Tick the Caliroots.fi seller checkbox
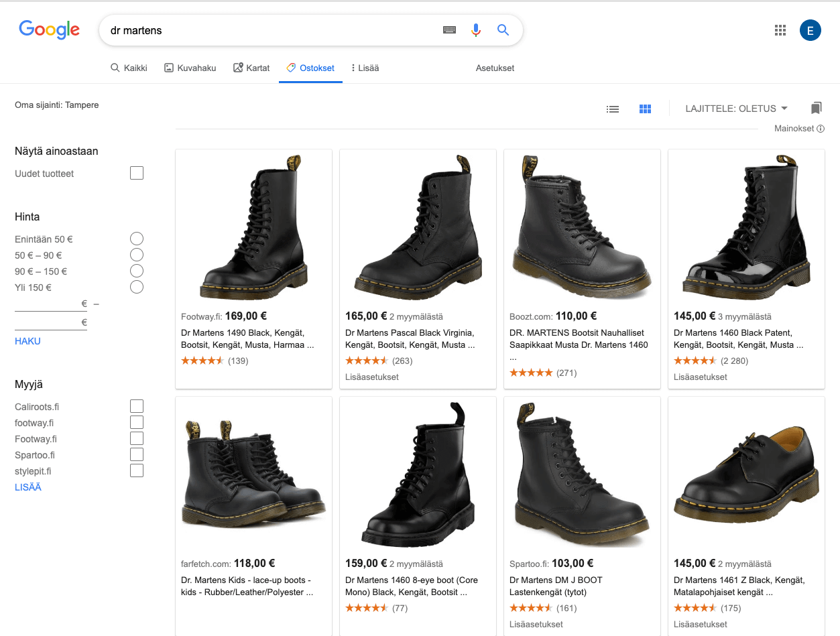 [x=137, y=406]
